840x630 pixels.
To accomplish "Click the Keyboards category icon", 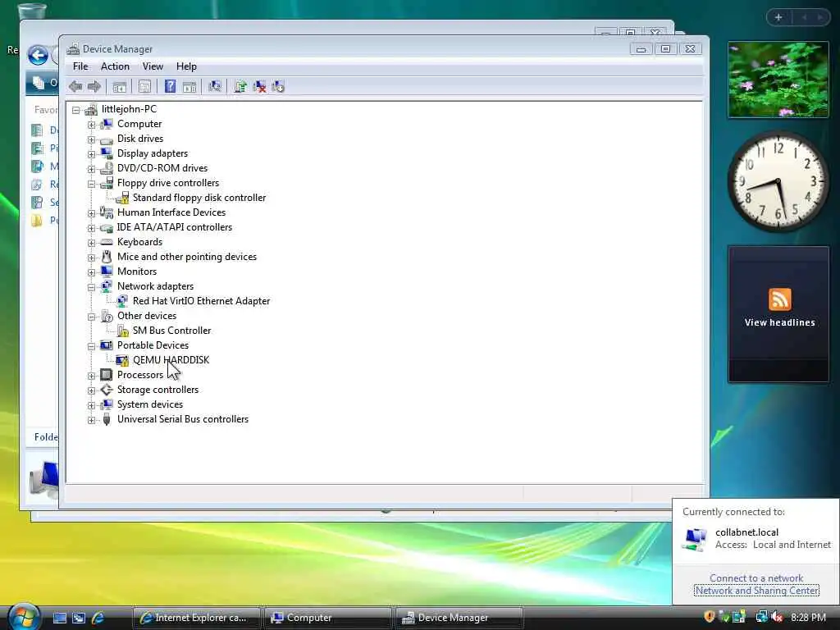I will 107,242.
